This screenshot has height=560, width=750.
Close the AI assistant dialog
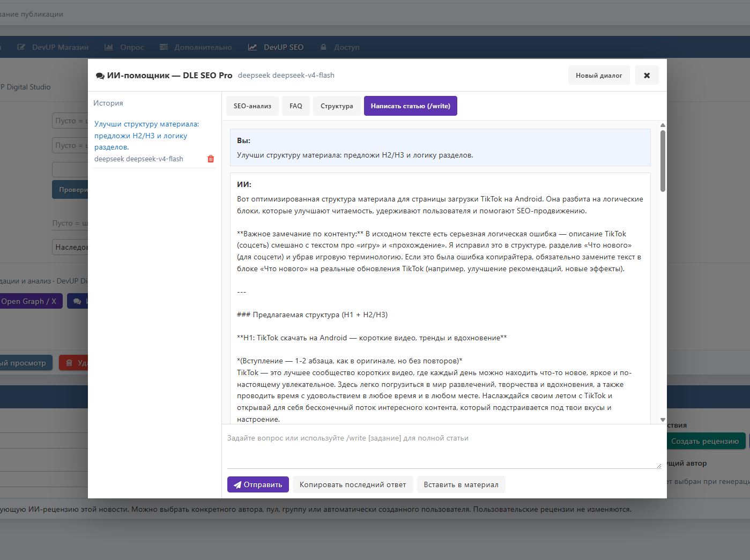[647, 76]
